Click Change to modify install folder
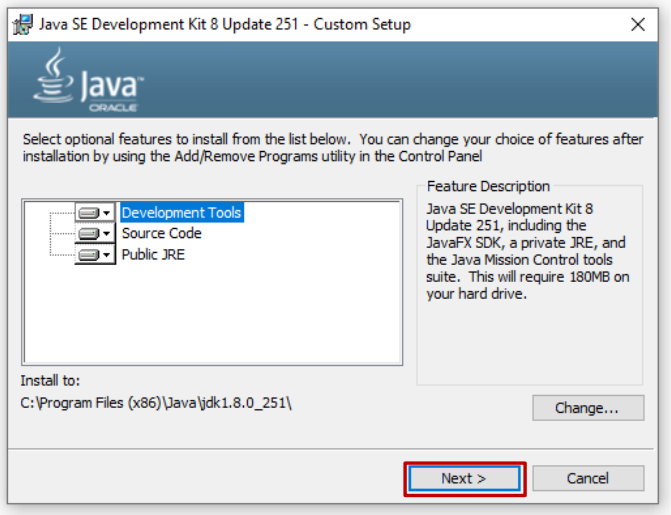The image size is (671, 515). click(588, 408)
